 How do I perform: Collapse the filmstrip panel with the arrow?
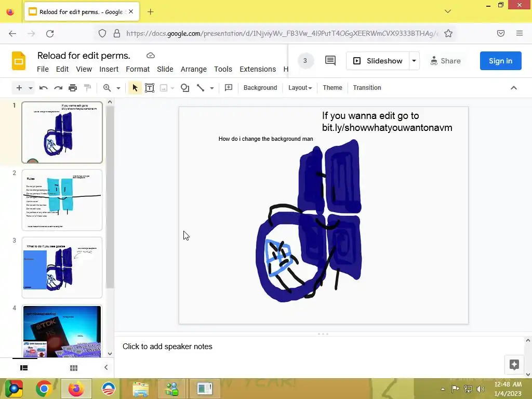click(106, 367)
